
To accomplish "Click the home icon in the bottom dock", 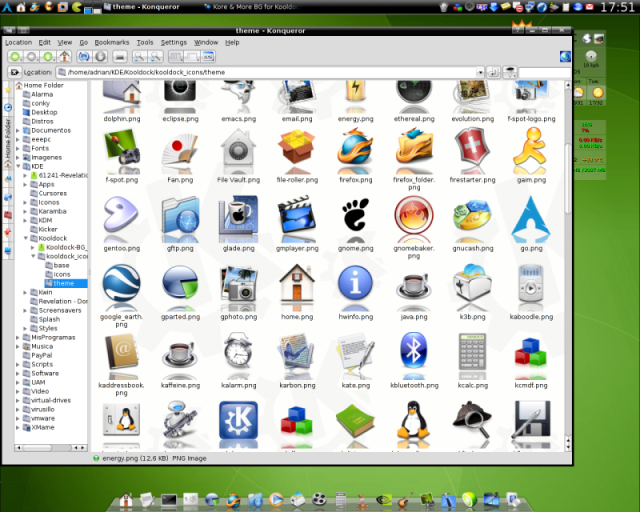I will click(126, 500).
